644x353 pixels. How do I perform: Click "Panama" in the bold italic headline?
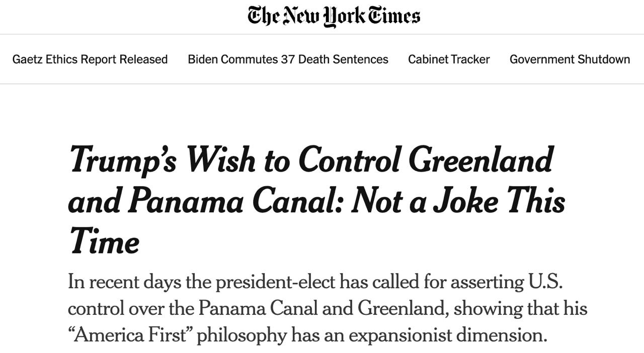coord(185,201)
